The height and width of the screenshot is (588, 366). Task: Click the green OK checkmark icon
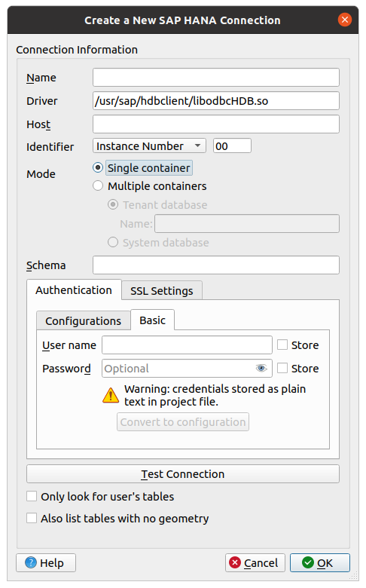pyautogui.click(x=307, y=562)
